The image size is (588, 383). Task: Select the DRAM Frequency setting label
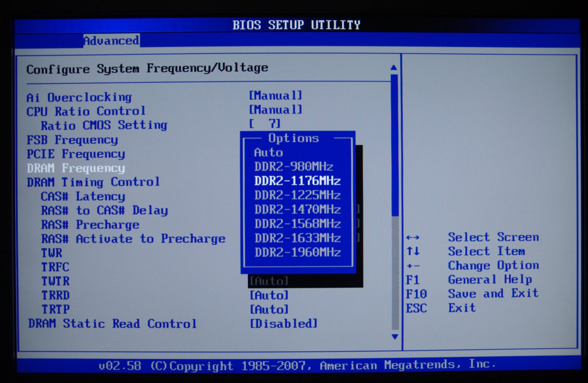coord(76,169)
